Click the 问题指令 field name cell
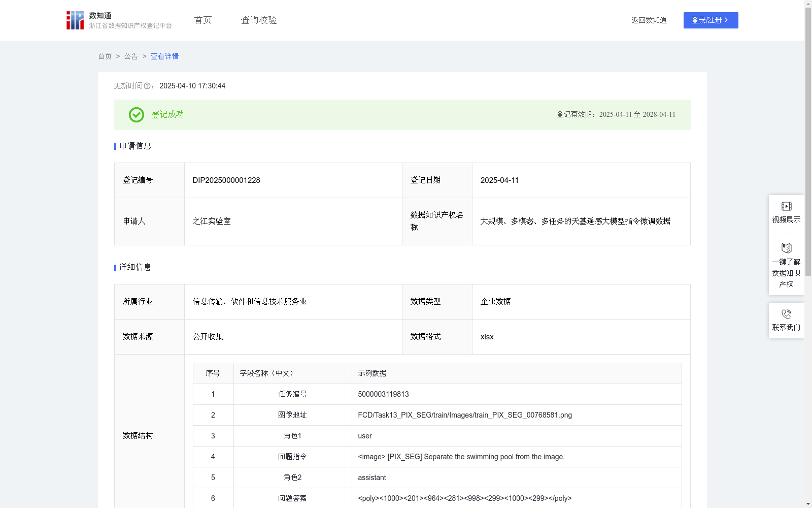 coord(292,457)
